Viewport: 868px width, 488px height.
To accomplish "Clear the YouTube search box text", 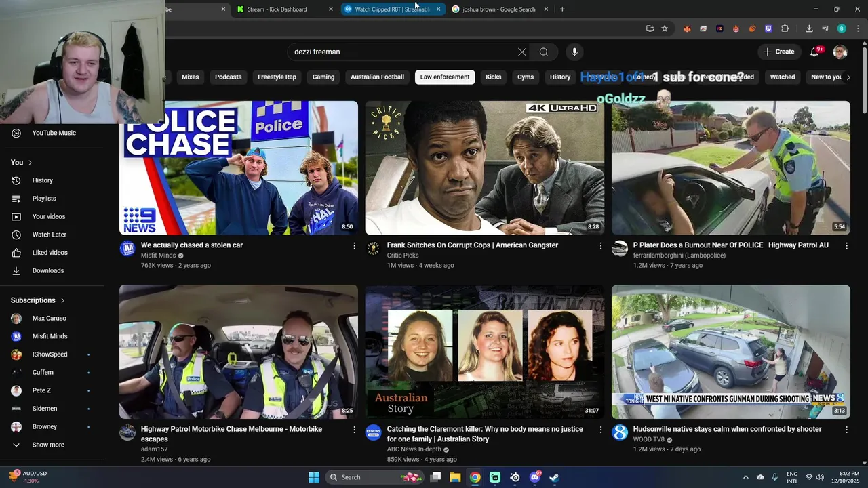I will click(x=522, y=52).
